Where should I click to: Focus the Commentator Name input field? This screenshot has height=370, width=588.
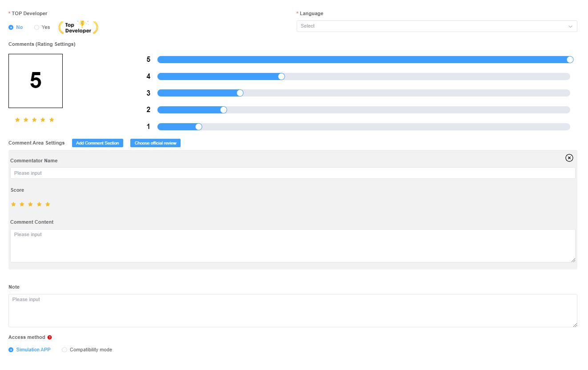coord(293,173)
